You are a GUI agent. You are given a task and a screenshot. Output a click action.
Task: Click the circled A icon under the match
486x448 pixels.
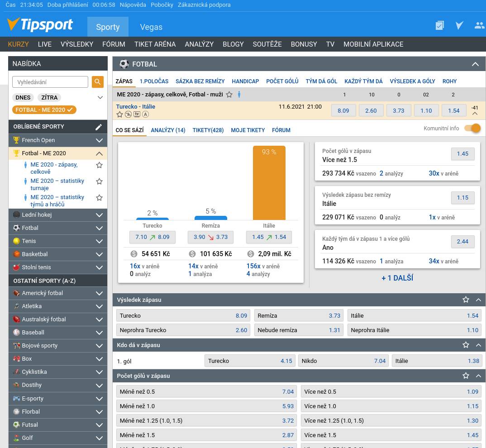[x=145, y=114]
